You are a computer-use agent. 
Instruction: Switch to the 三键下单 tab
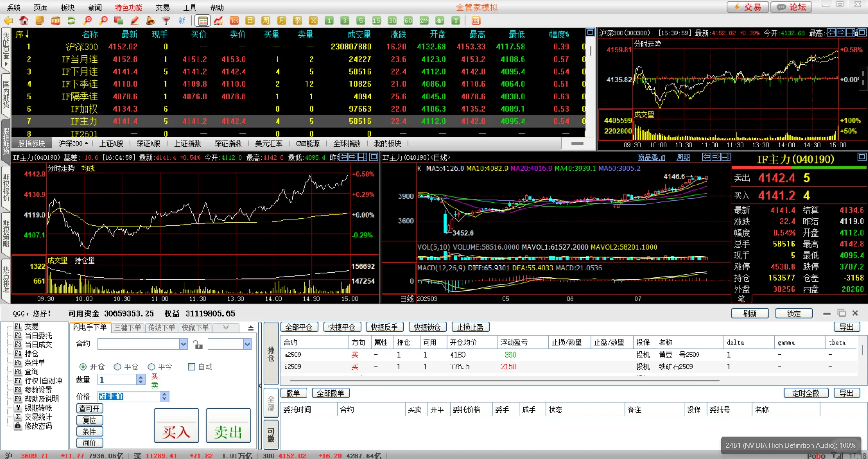point(128,327)
